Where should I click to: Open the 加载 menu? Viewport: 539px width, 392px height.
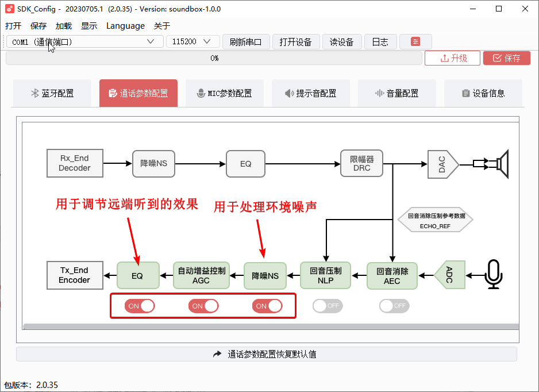pos(64,26)
